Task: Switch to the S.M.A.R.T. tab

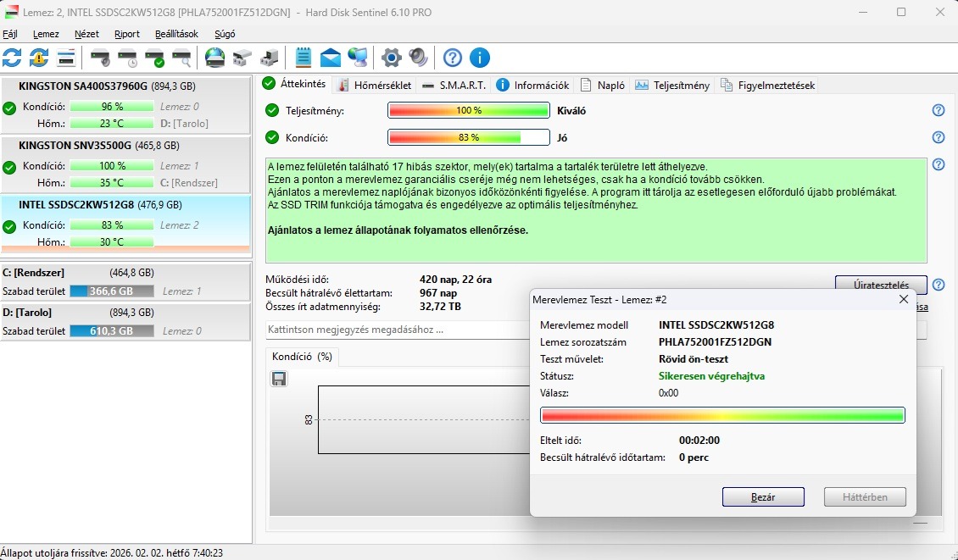Action: pos(454,86)
